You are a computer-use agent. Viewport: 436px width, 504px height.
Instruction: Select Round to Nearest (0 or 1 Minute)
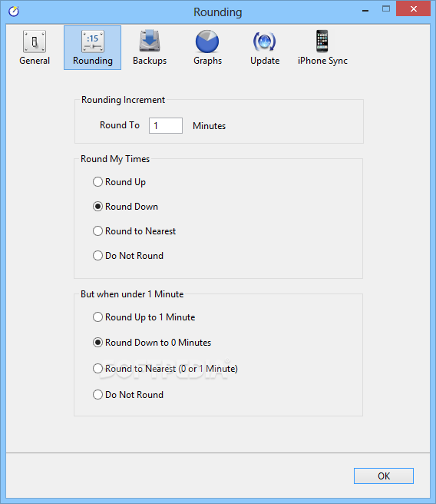point(165,368)
